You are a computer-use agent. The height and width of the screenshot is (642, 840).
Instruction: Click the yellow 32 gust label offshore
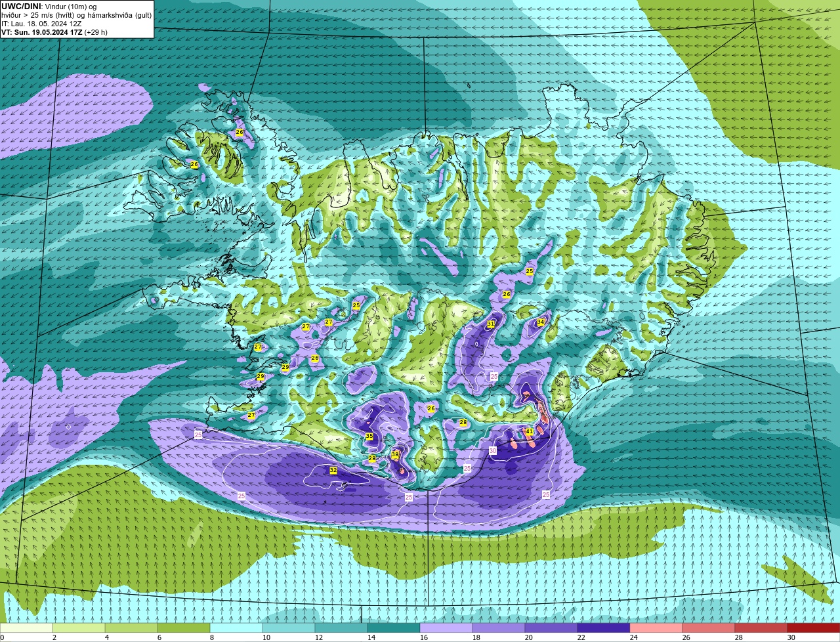pos(333,471)
